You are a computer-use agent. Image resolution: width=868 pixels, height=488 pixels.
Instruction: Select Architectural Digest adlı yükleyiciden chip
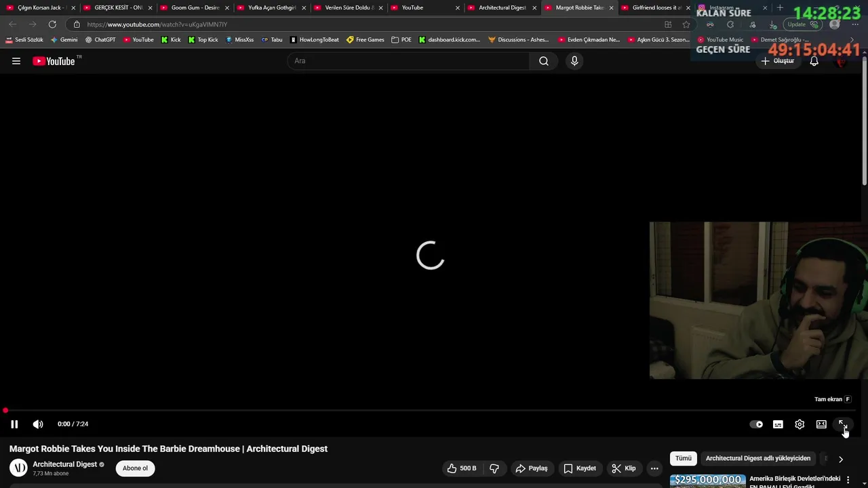[x=758, y=459]
